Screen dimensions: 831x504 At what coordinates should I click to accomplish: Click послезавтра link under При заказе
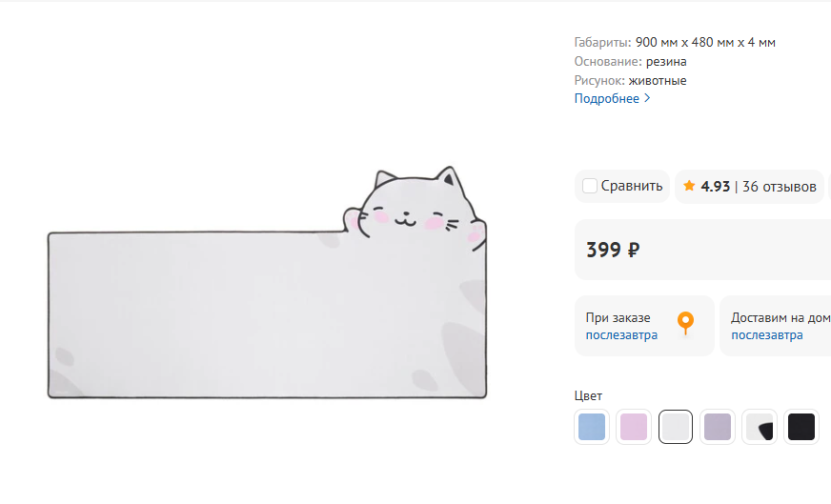pos(621,334)
